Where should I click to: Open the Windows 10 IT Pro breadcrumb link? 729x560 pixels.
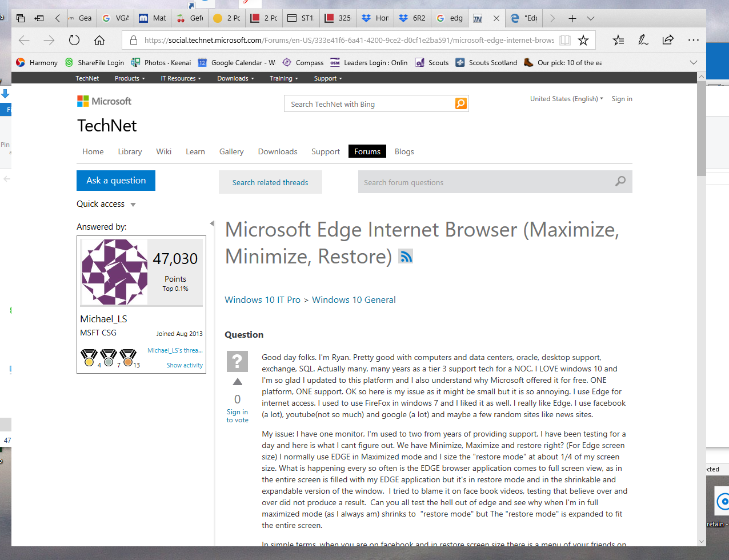[x=262, y=299]
